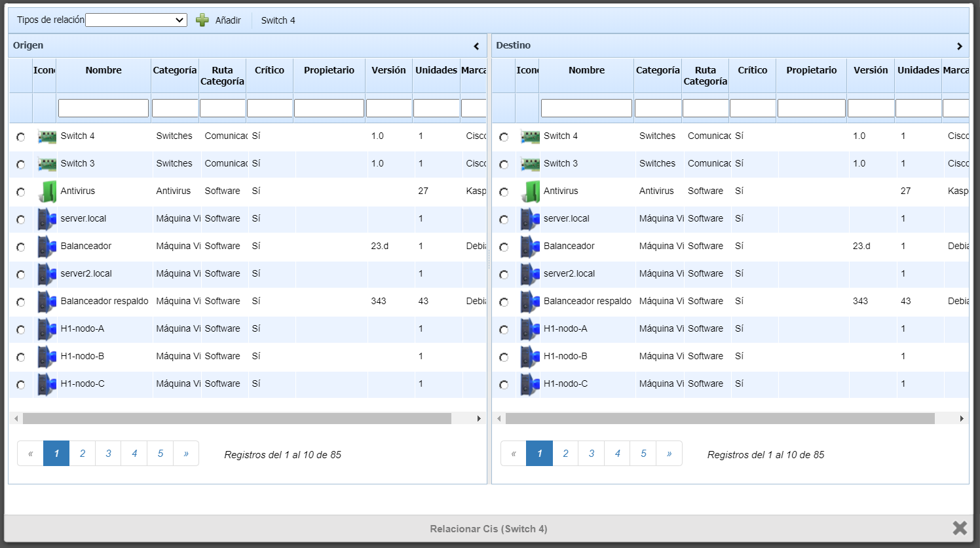The width and height of the screenshot is (980, 548).
Task: Close the Relacionar Cis dialog
Action: (x=960, y=528)
